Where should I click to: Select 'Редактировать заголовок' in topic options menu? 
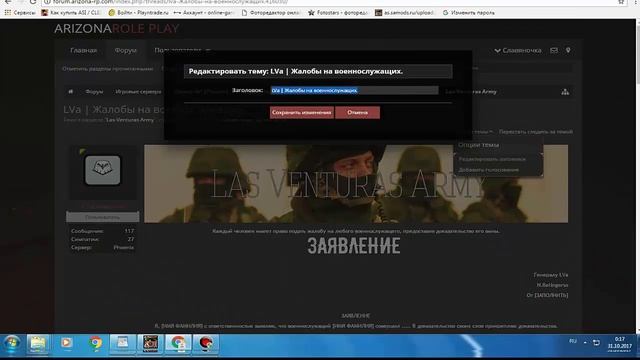(x=492, y=159)
